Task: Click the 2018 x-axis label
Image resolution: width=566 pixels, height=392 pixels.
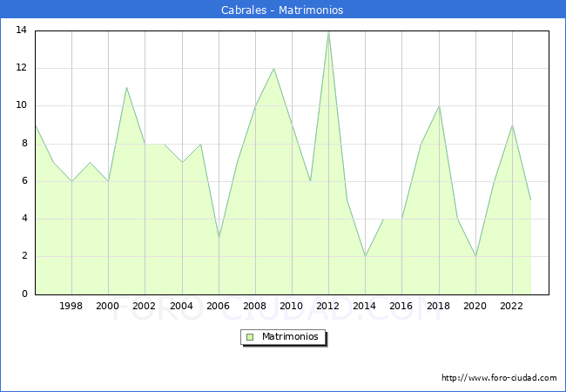Action: 438,306
